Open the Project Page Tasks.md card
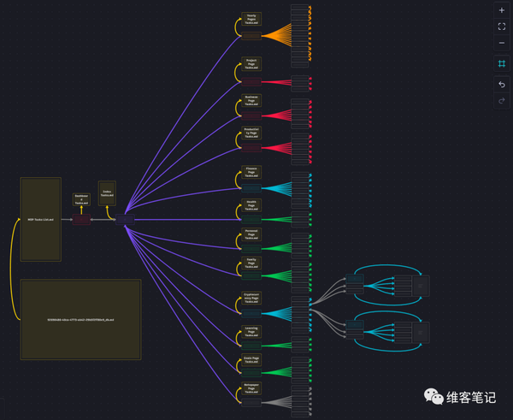This screenshot has height=420, width=513. [x=251, y=64]
